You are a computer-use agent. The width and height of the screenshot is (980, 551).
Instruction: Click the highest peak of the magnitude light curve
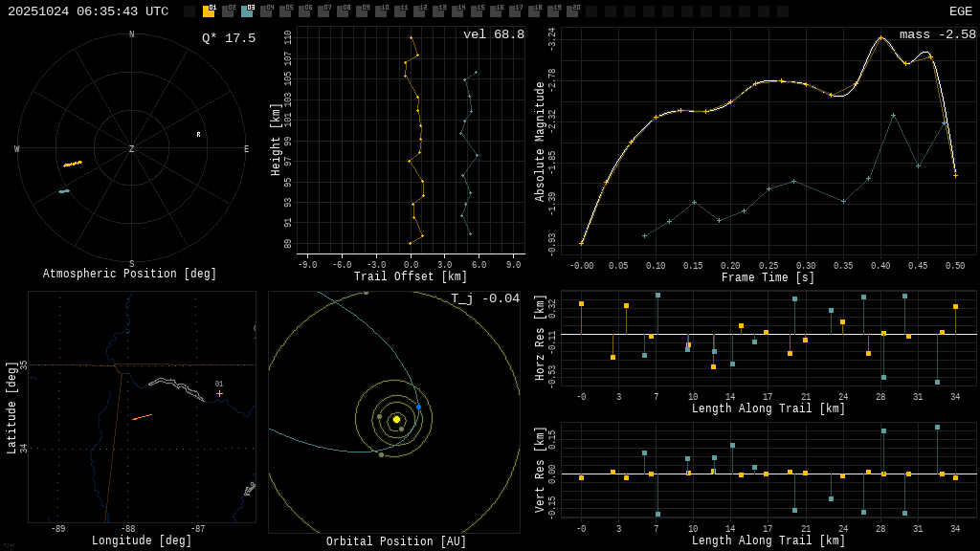click(x=880, y=38)
